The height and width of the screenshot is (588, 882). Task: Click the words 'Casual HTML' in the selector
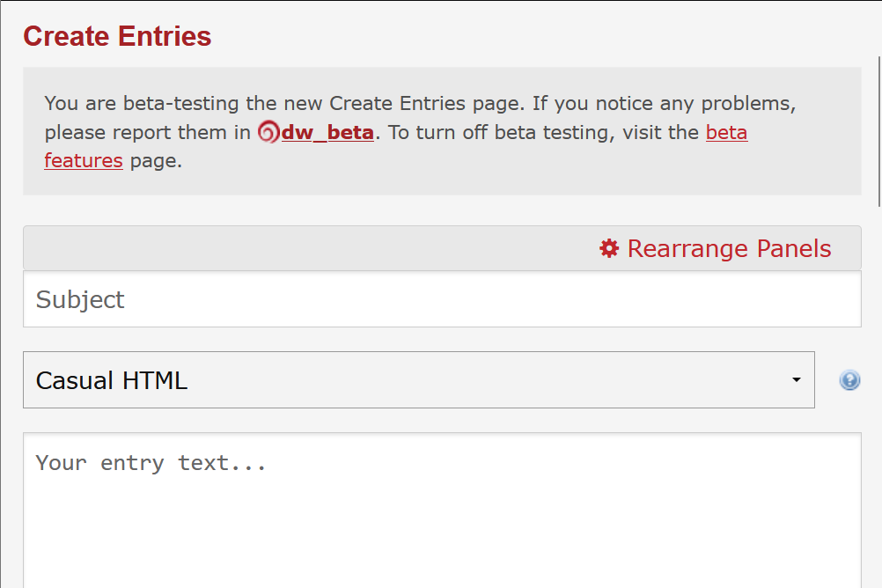point(112,380)
